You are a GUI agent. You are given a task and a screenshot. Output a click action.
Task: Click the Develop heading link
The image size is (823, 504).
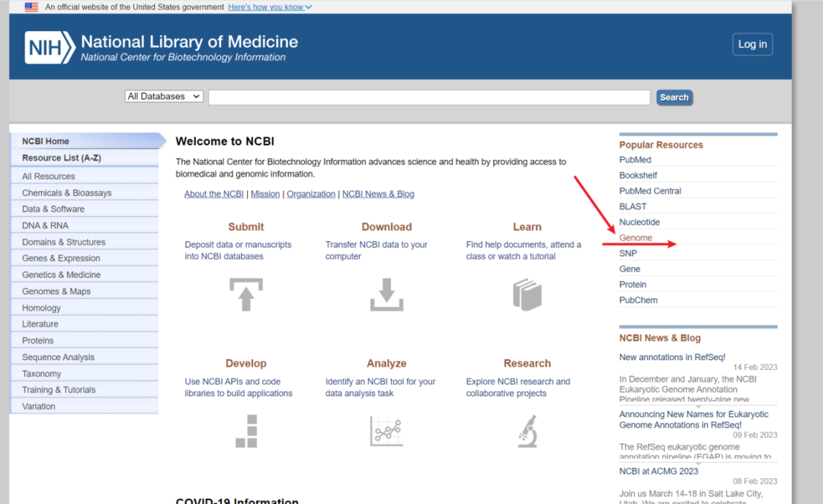click(x=245, y=363)
